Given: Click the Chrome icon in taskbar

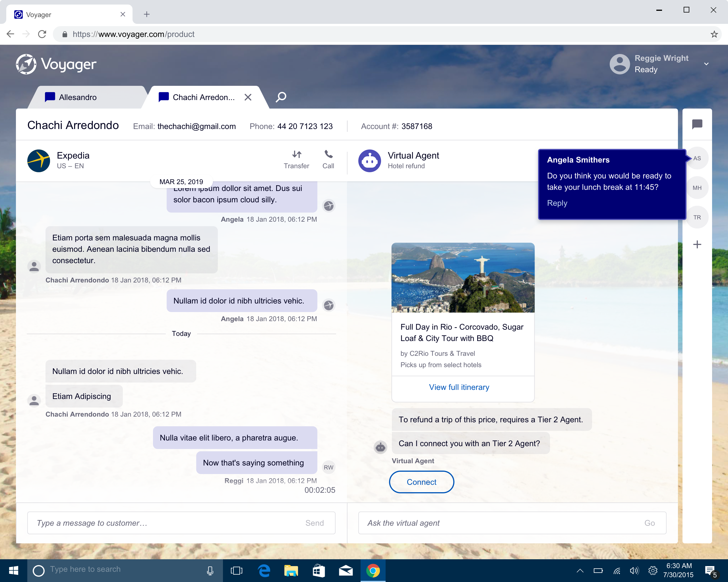Looking at the screenshot, I should [373, 571].
